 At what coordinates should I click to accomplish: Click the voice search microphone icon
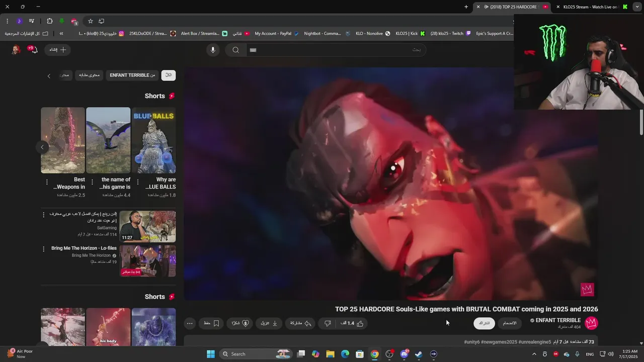(213, 50)
